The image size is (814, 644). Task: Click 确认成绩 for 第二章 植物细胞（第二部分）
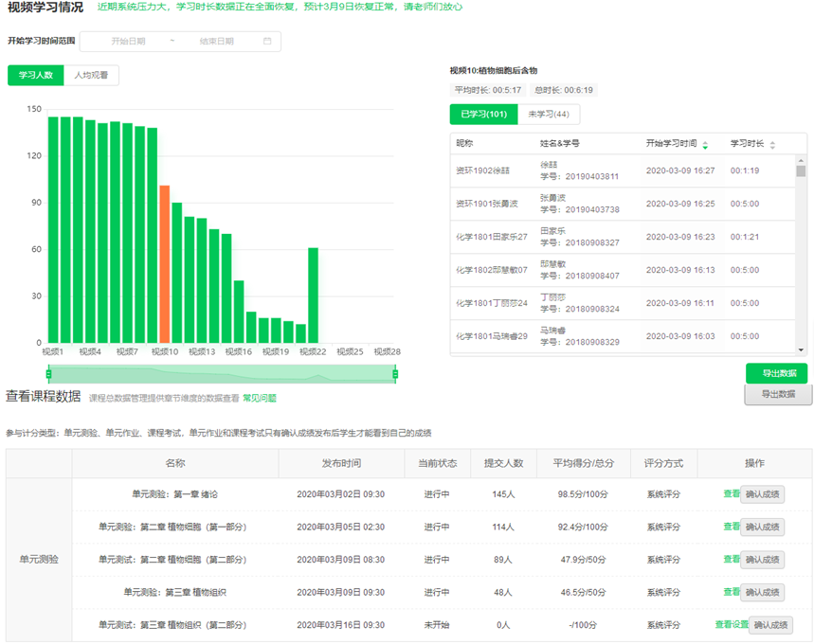click(762, 560)
